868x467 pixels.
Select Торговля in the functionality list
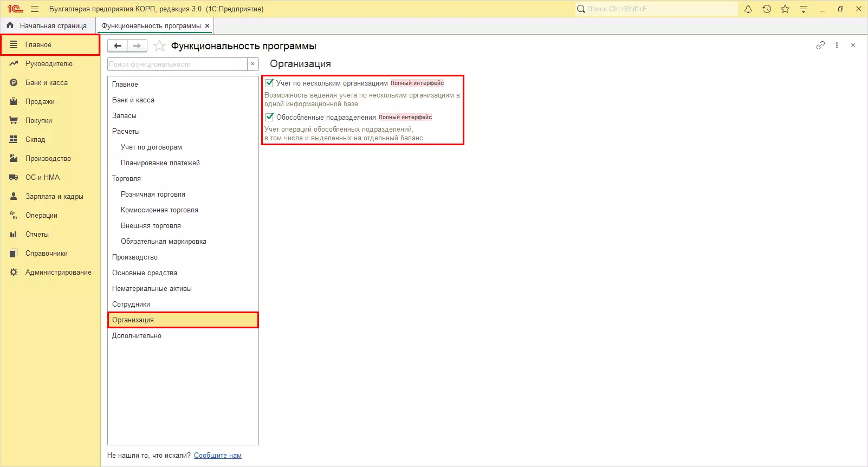[x=183, y=179]
